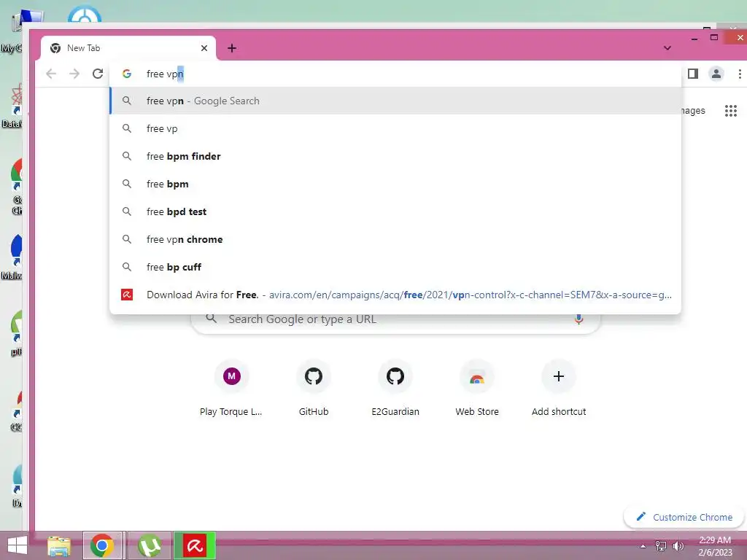
Task: Open File Explorer from the taskbar
Action: pos(59,545)
